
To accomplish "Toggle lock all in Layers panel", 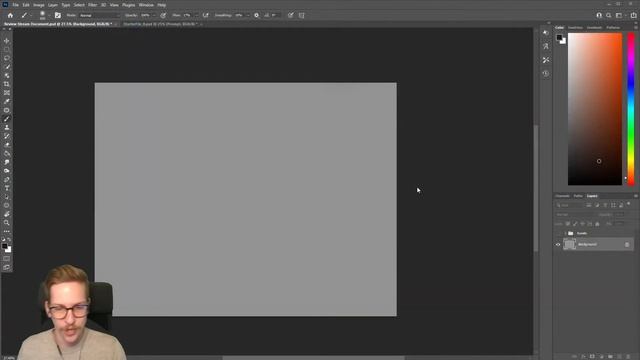I will click(597, 224).
